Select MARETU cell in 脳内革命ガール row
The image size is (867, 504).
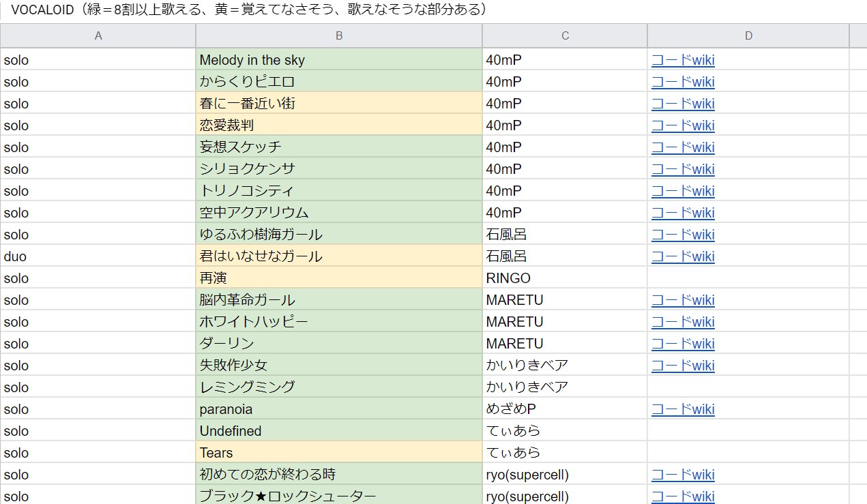coord(565,299)
